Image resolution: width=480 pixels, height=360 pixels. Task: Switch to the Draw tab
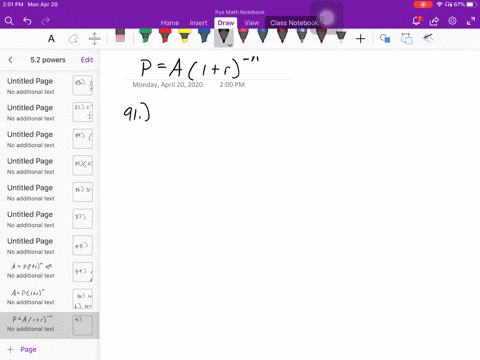click(226, 23)
